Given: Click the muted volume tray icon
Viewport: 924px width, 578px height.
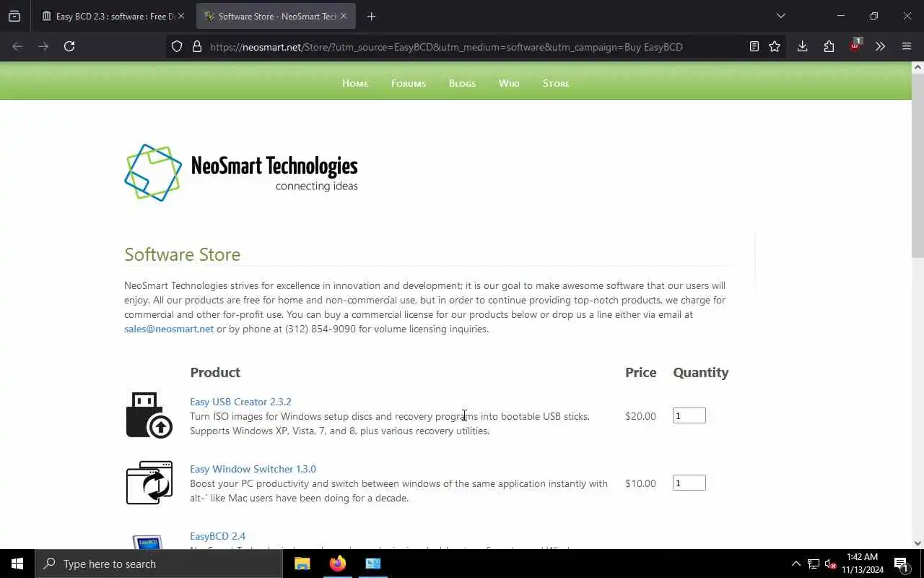Looking at the screenshot, I should [830, 564].
